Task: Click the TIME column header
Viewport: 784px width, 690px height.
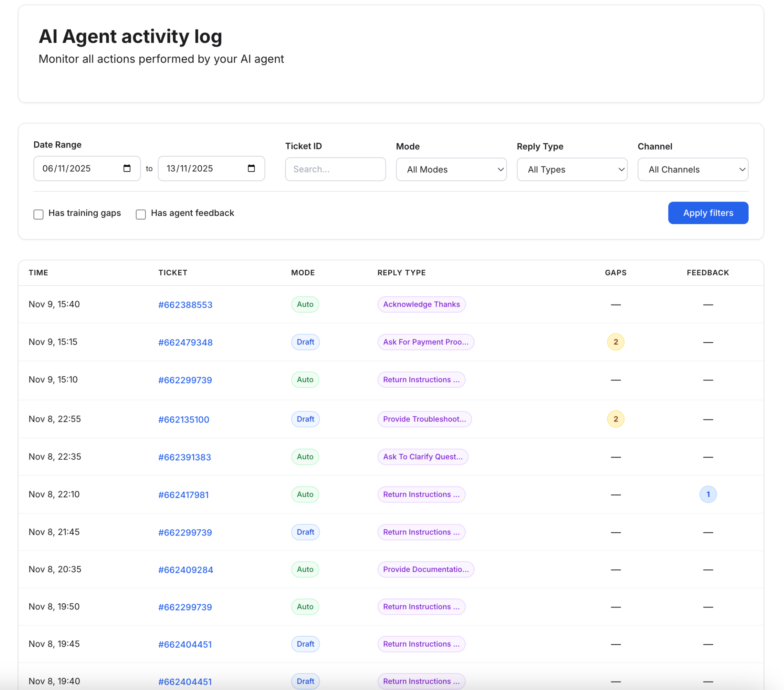Action: (x=38, y=272)
